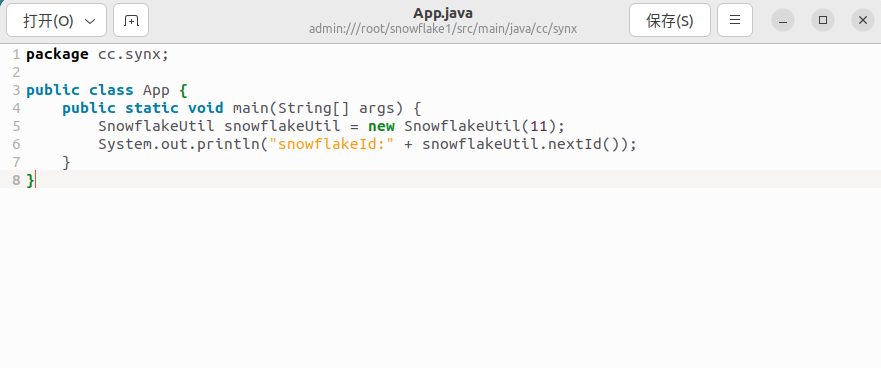Image resolution: width=881 pixels, height=368 pixels.
Task: Click 'main(String[]' on line 4
Action: pyautogui.click(x=291, y=108)
